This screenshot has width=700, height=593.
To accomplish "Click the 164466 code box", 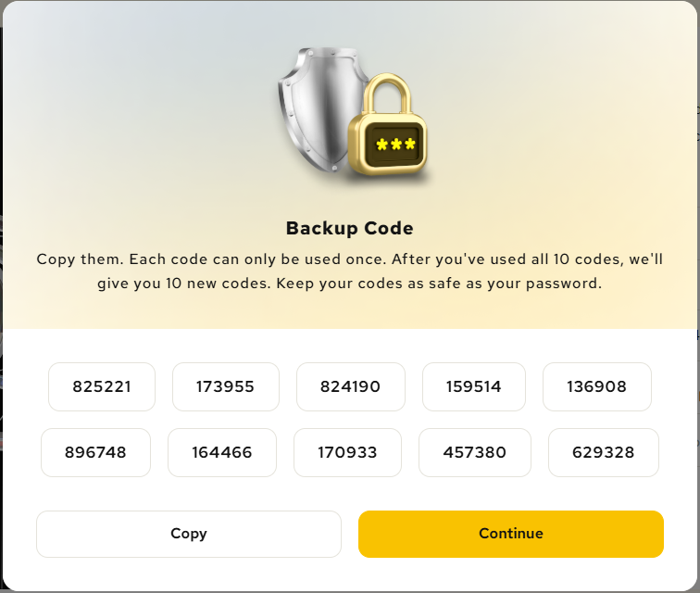I will (222, 452).
